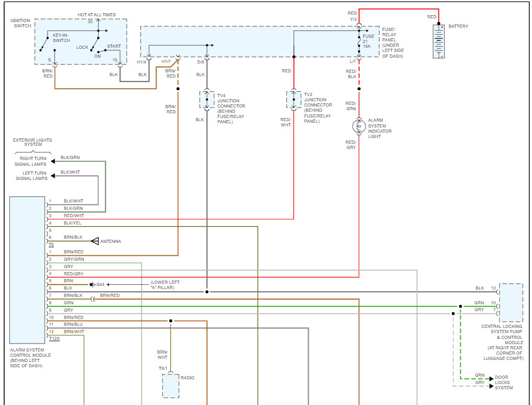Select the BATTERY label
The image size is (532, 405).
pyautogui.click(x=458, y=26)
